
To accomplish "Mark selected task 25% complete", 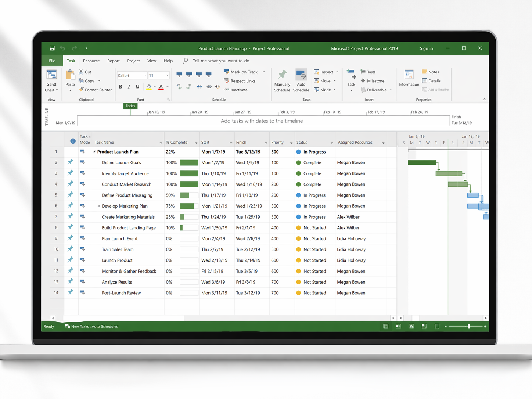I will pyautogui.click(x=189, y=75).
